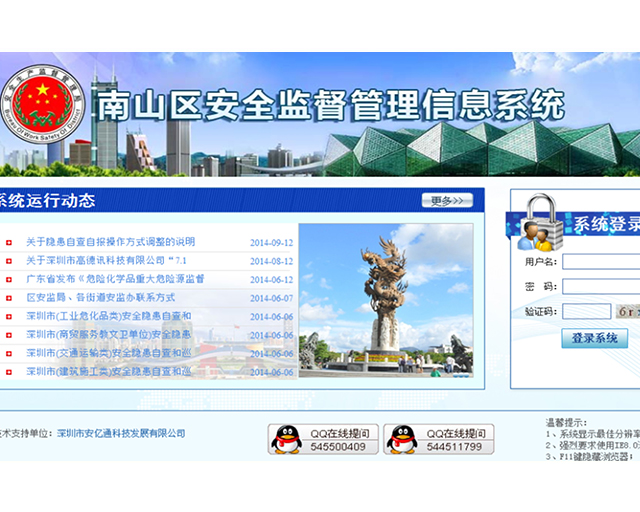Click the QQ penguin icon for 544511799

[x=402, y=439]
